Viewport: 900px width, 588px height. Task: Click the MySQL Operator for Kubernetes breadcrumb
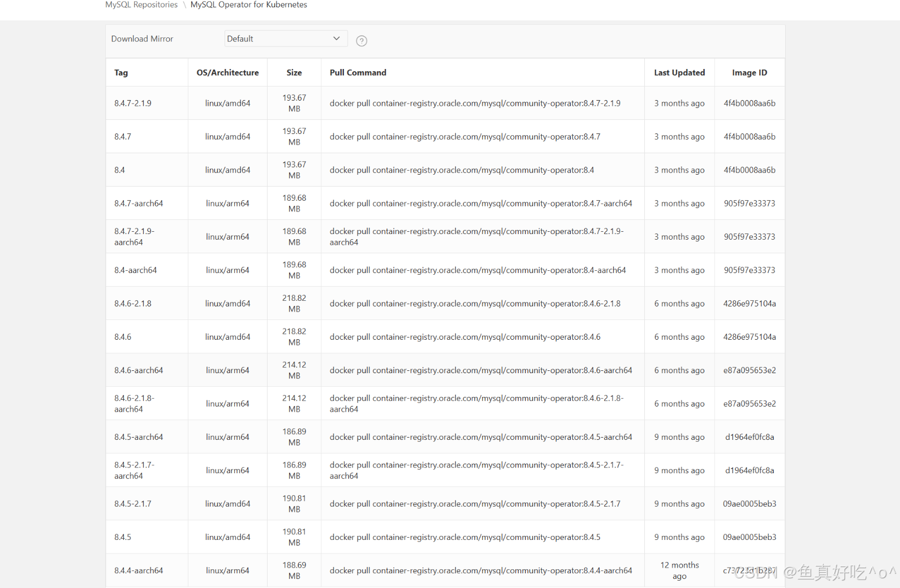point(249,5)
